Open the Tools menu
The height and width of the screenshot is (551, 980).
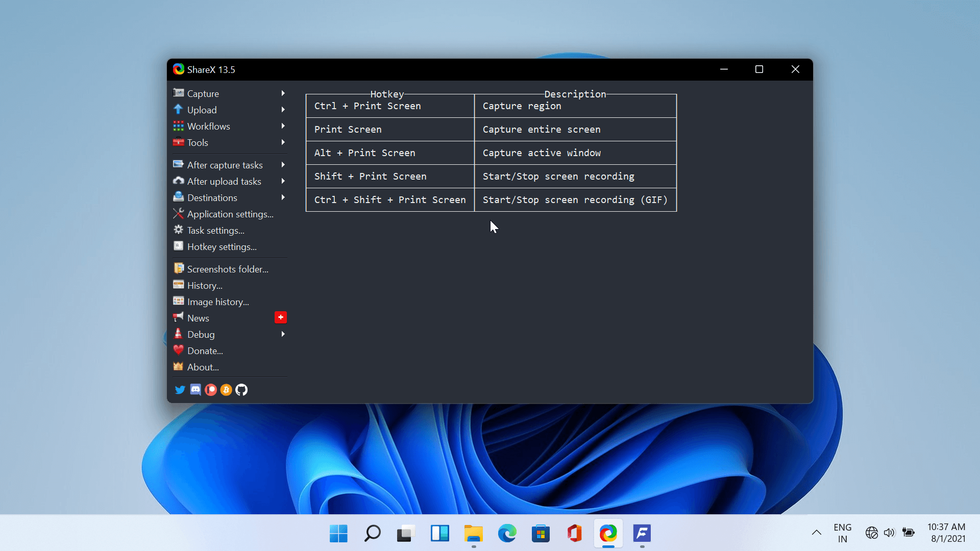click(x=198, y=143)
